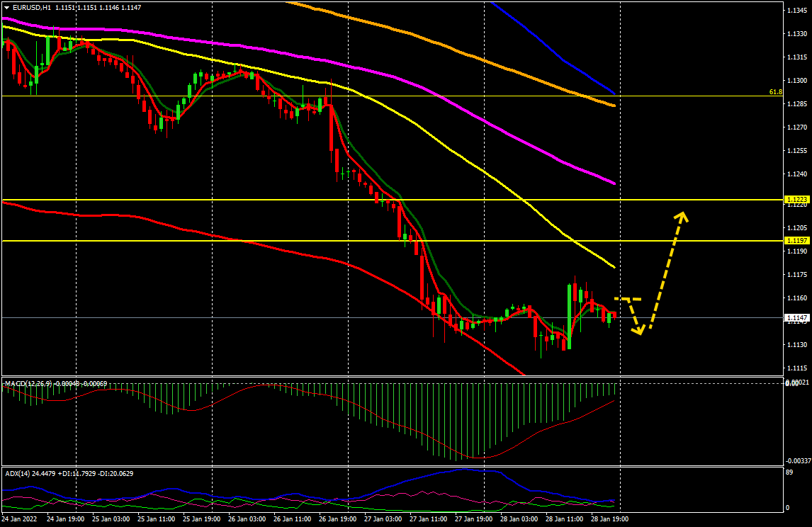This screenshot has height=527, width=812.
Task: Select the 27 Jan 11:00 time label
Action: tap(428, 518)
